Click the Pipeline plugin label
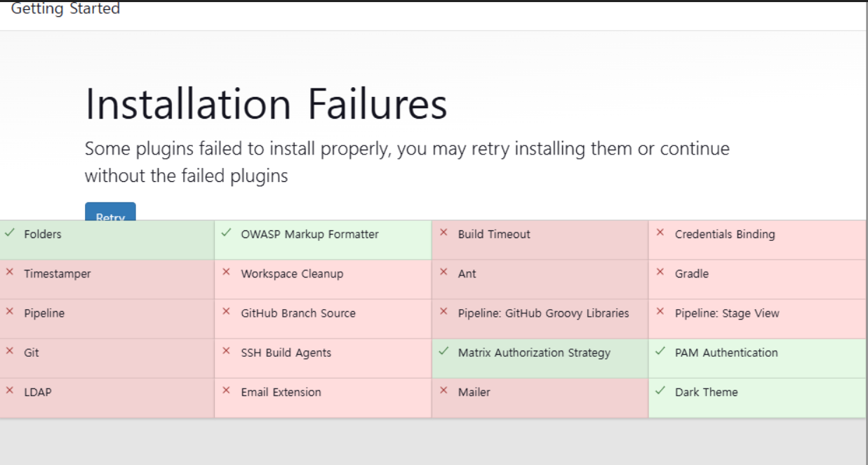 pyautogui.click(x=44, y=313)
